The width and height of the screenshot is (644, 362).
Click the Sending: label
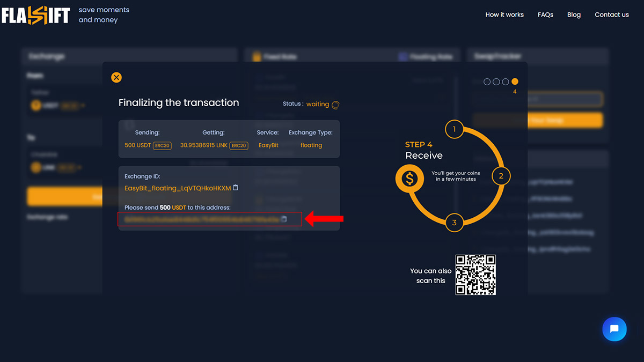[x=147, y=132]
